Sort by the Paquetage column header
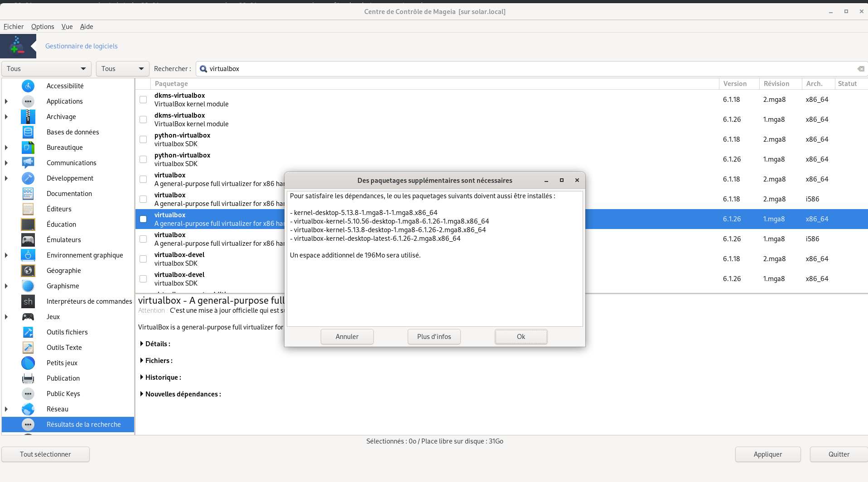The height and width of the screenshot is (482, 868). point(435,84)
